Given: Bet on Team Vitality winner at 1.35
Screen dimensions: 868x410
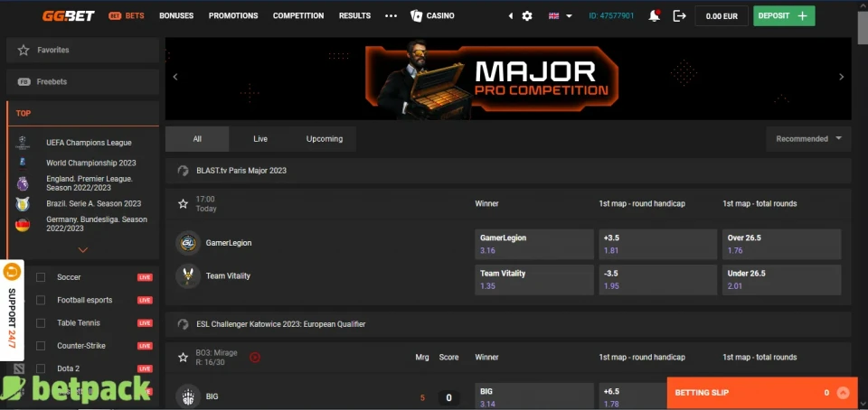Looking at the screenshot, I should click(x=534, y=280).
